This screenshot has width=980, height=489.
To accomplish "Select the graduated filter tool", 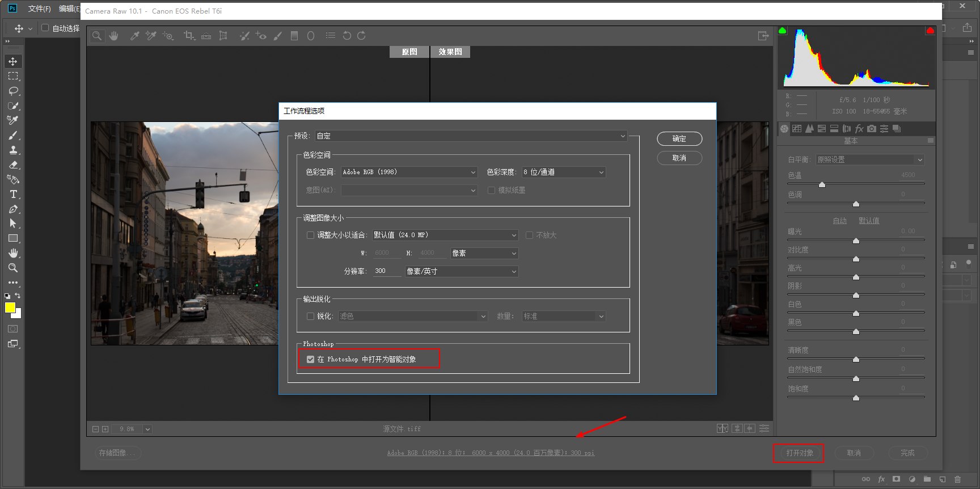I will click(x=294, y=36).
